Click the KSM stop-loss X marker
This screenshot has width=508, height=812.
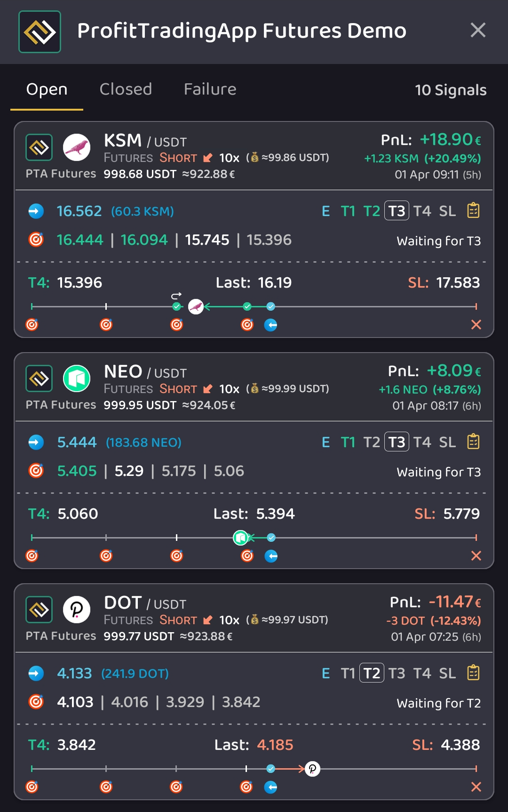pos(476,324)
